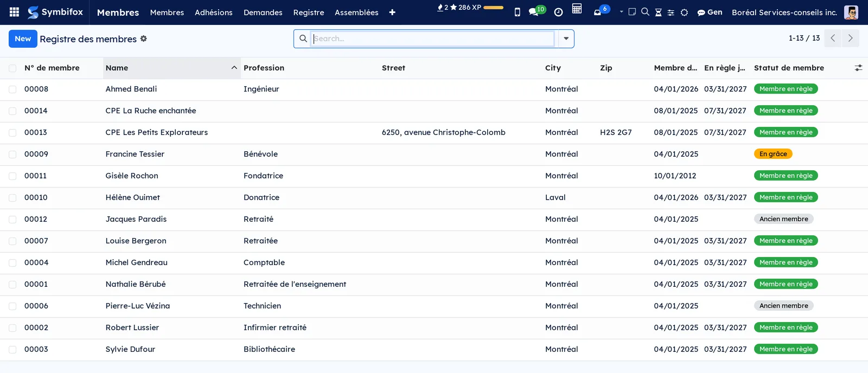Check the row for Sylvie Dufour
This screenshot has height=373, width=868.
pos(12,350)
